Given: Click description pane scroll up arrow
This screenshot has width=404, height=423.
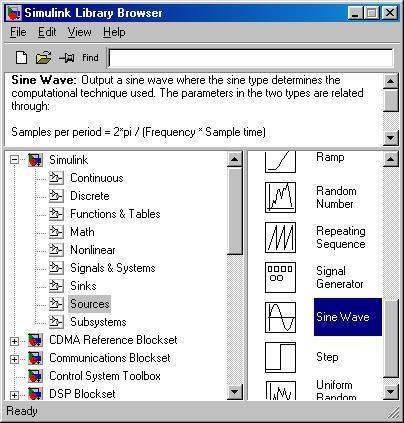Looking at the screenshot, I should (x=391, y=81).
